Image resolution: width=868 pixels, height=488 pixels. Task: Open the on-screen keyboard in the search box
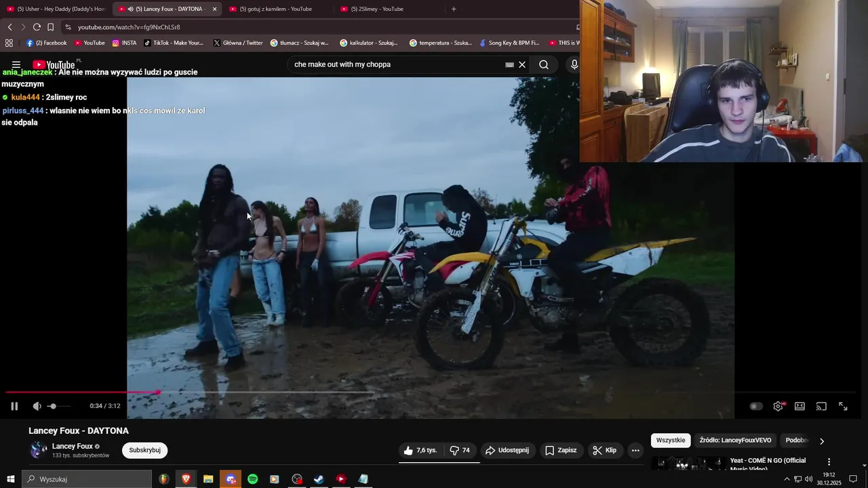tap(509, 65)
